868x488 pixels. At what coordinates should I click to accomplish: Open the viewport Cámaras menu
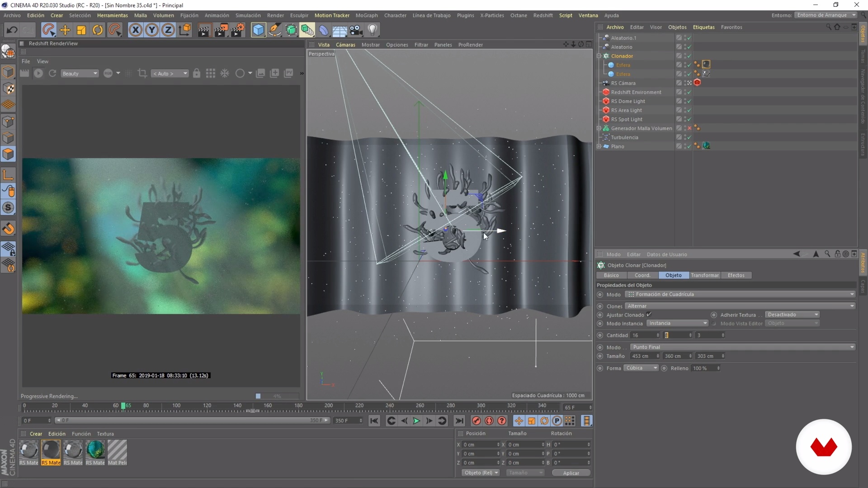345,45
